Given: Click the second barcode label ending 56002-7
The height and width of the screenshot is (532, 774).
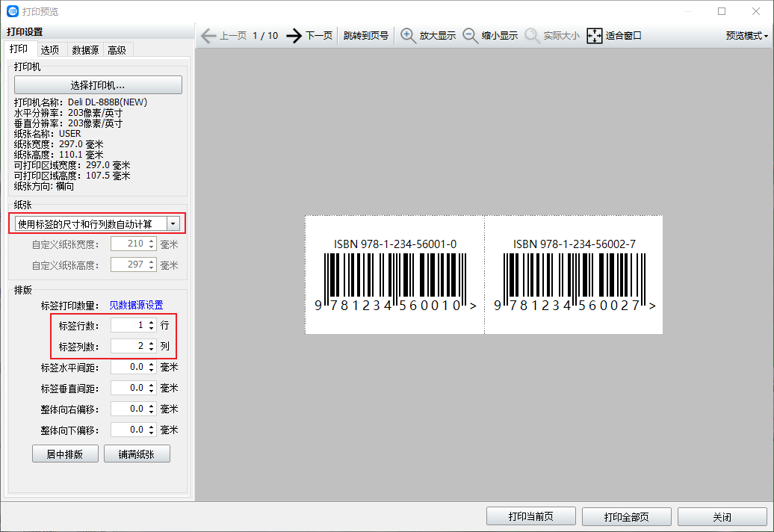Looking at the screenshot, I should pyautogui.click(x=574, y=275).
